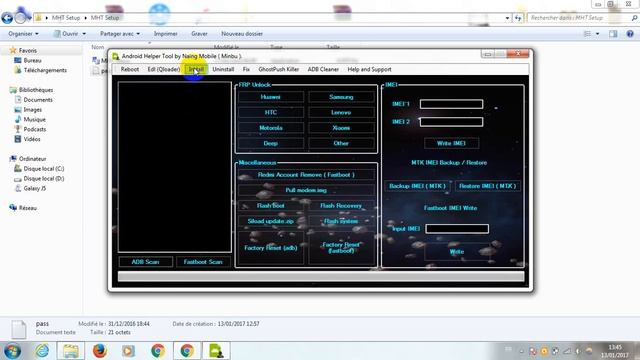Click the Factory Reset (adb) button
Image resolution: width=640 pixels, height=360 pixels.
point(271,248)
